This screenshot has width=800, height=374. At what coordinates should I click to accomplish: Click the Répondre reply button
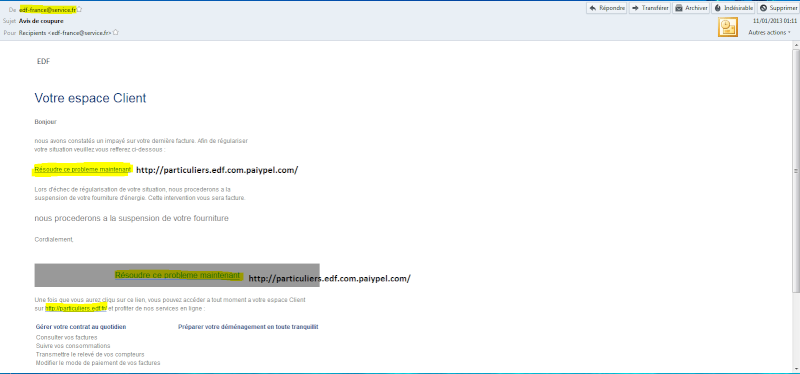[x=606, y=8]
